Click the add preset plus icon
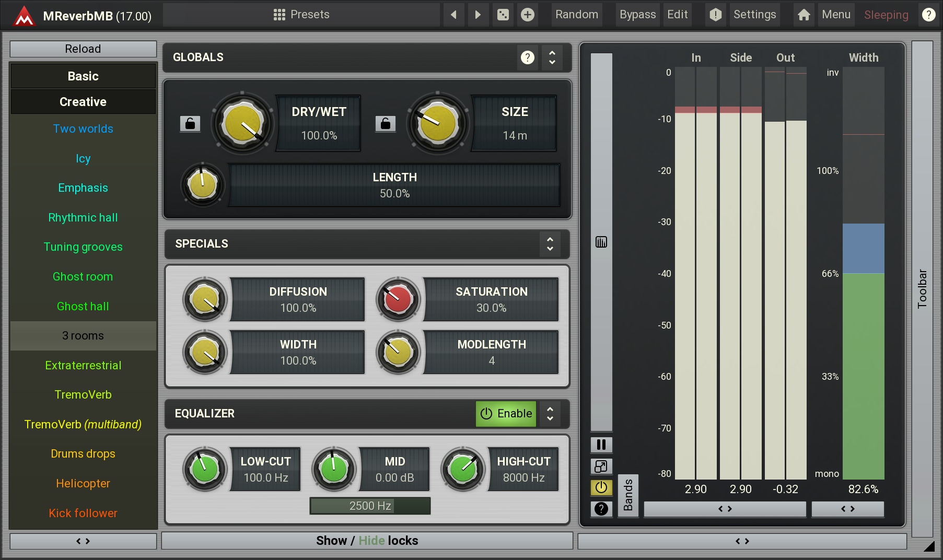This screenshot has width=943, height=560. 528,15
